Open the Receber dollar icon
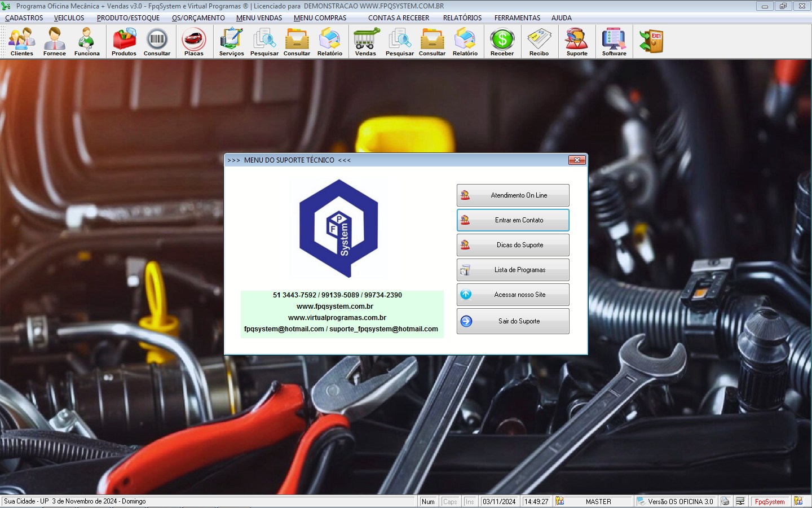The image size is (812, 508). click(x=502, y=42)
